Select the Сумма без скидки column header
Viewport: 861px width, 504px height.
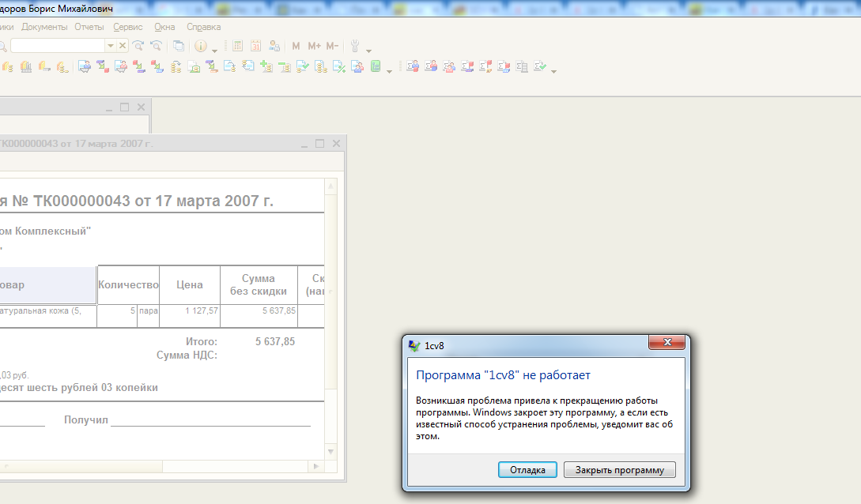click(x=259, y=284)
